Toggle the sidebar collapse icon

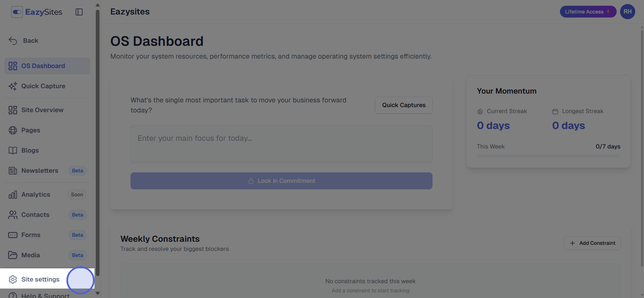[79, 12]
